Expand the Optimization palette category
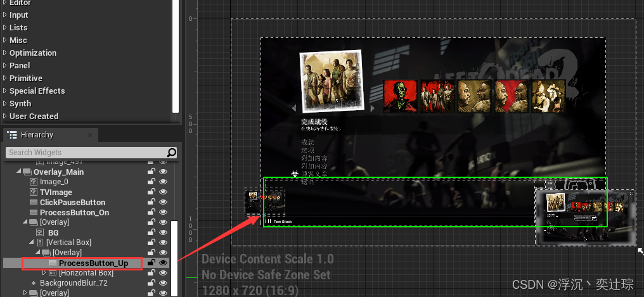Image resolution: width=644 pixels, height=297 pixels. click(5, 53)
